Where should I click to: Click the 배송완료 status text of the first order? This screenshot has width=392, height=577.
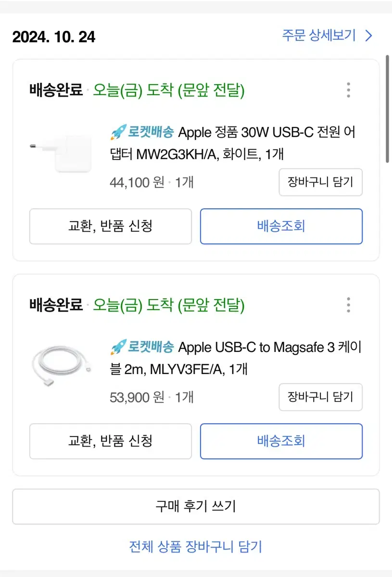[56, 90]
